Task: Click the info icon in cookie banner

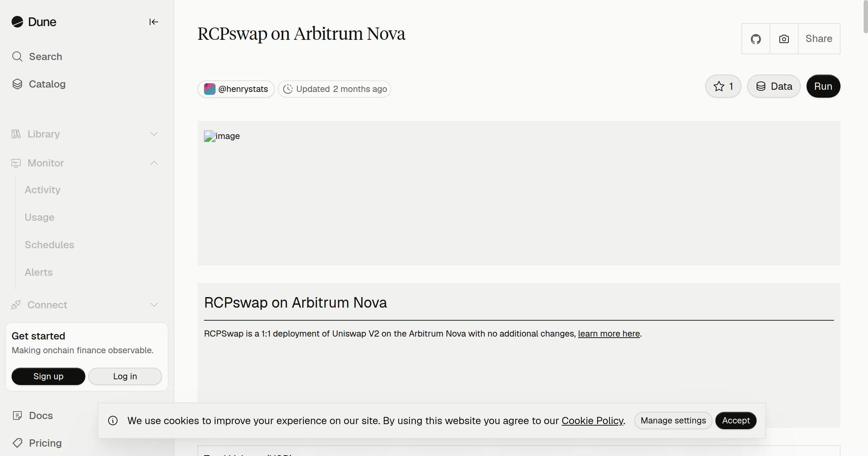Action: 113,421
